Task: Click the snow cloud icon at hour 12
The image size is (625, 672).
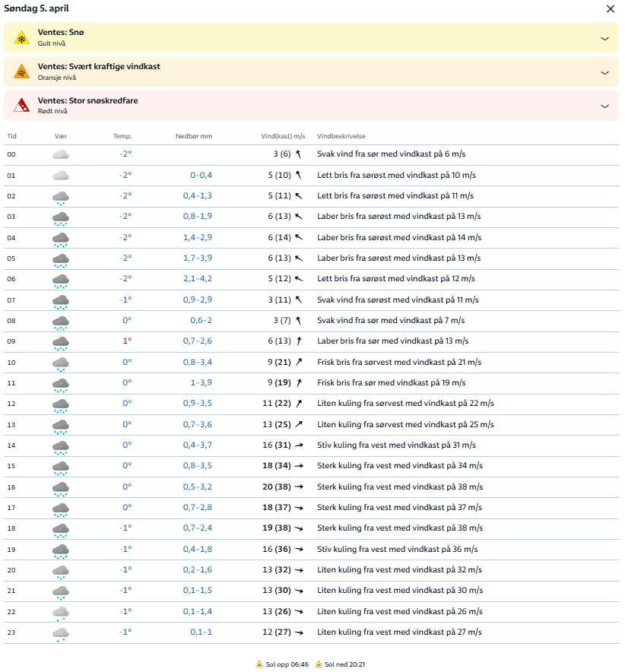Action: click(x=61, y=404)
